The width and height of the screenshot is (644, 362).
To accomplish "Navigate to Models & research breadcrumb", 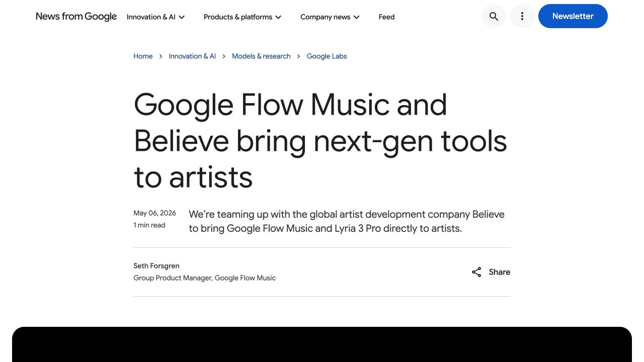I will click(261, 56).
